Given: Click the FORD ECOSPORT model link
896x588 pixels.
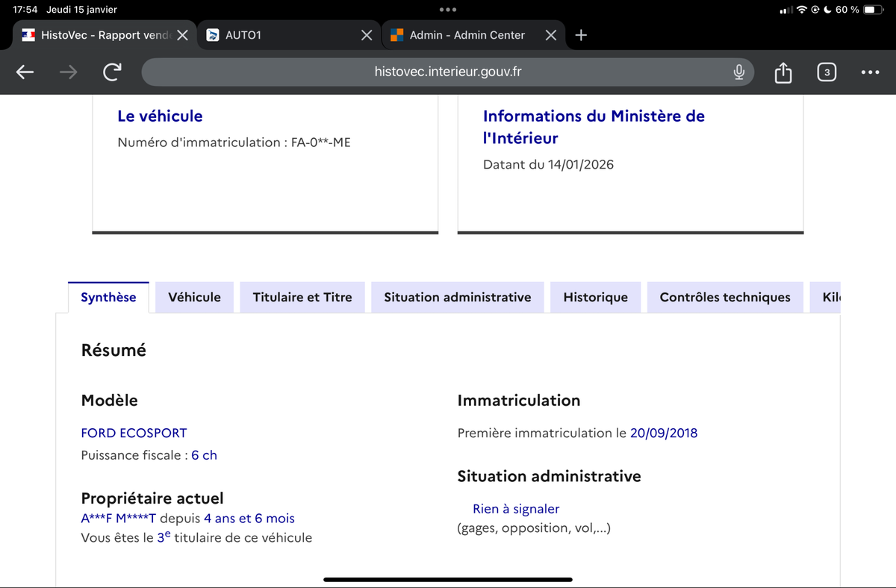Looking at the screenshot, I should (134, 433).
